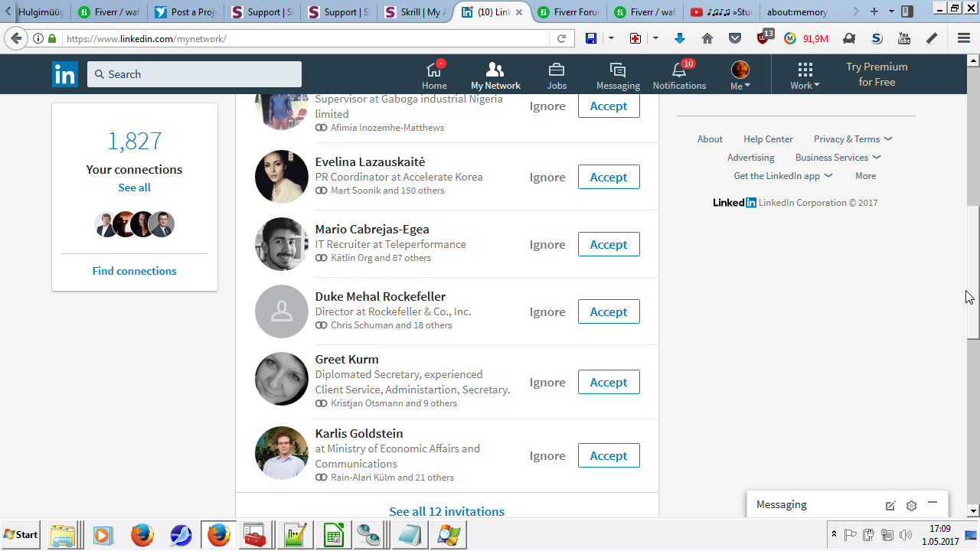
Task: Open the Help Center footer link
Action: (x=768, y=139)
